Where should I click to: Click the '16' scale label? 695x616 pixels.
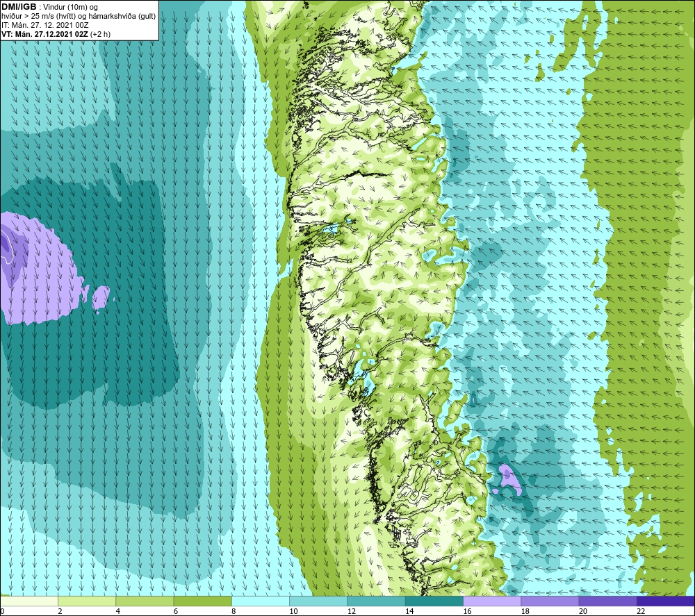[x=467, y=611]
